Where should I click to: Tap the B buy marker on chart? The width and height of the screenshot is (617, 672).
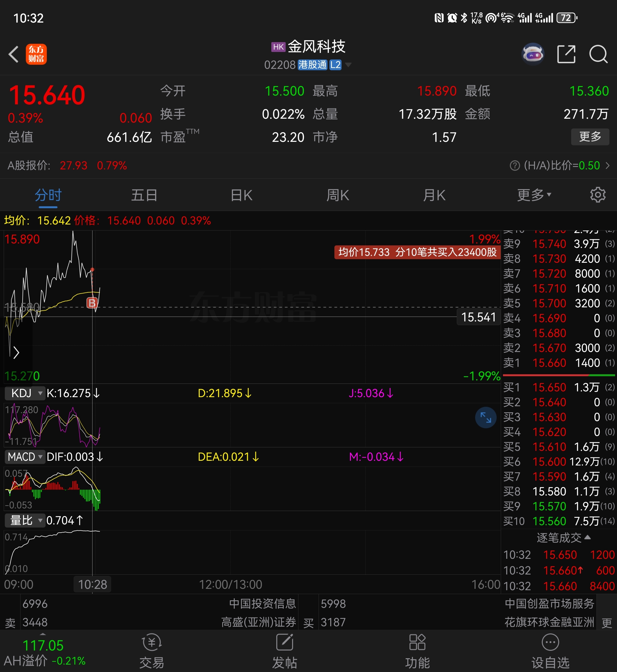coord(92,303)
